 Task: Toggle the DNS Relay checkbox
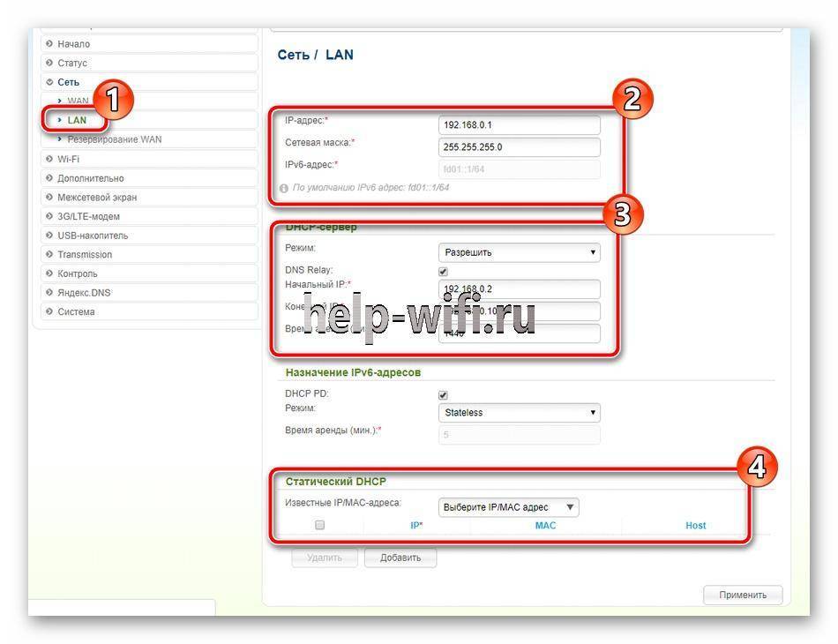tap(443, 272)
